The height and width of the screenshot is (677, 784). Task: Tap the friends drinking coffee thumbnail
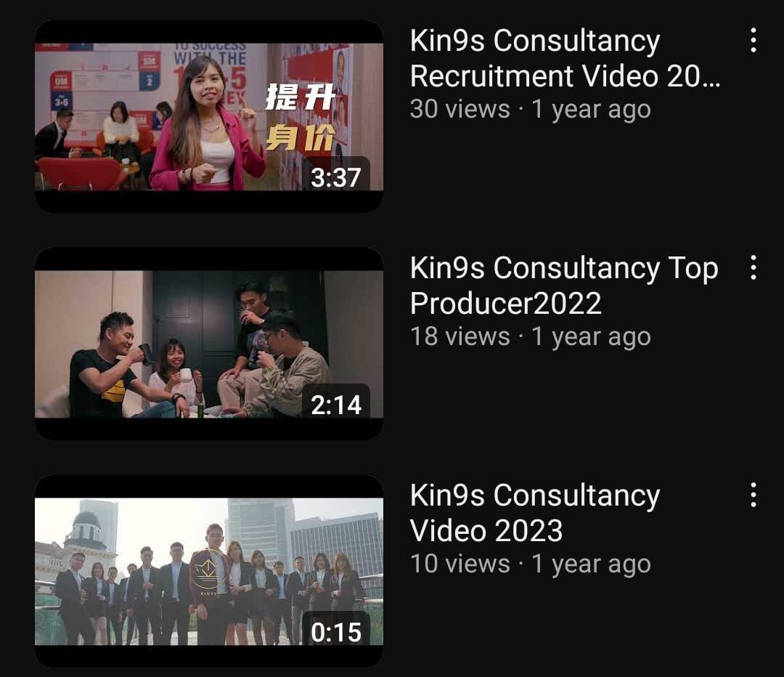[x=209, y=344]
